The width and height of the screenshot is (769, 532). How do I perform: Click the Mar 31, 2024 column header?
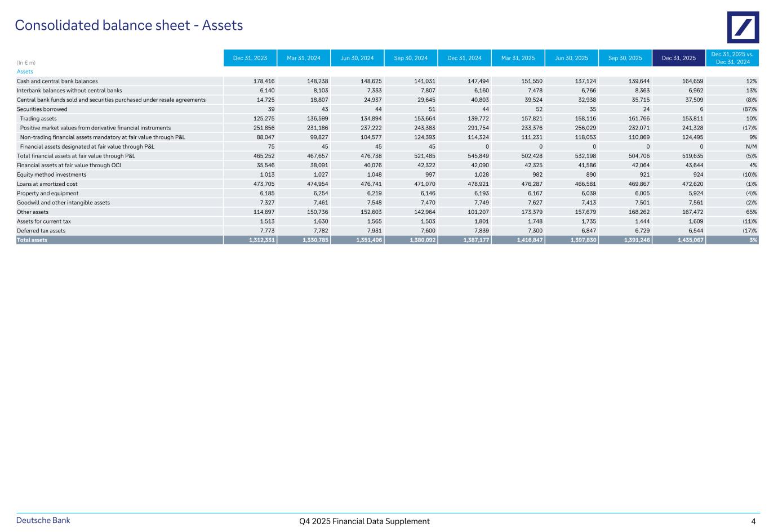point(304,58)
